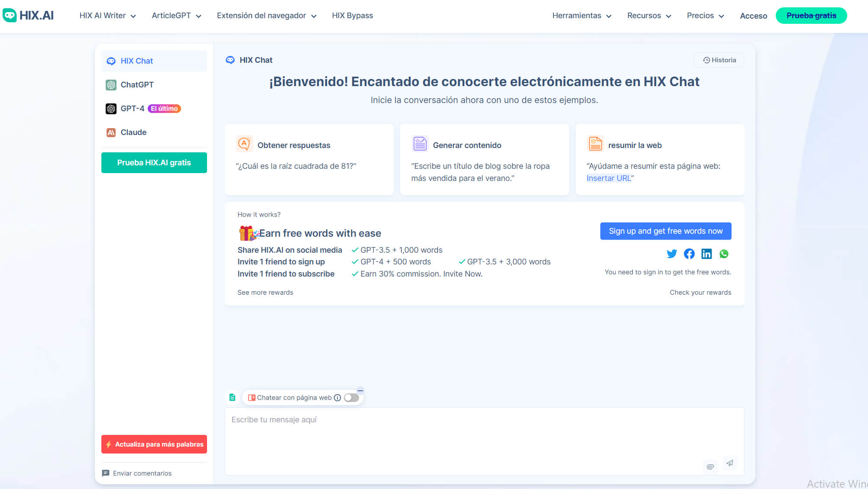Click the send message paper plane icon
Image resolution: width=868 pixels, height=489 pixels.
click(x=730, y=463)
